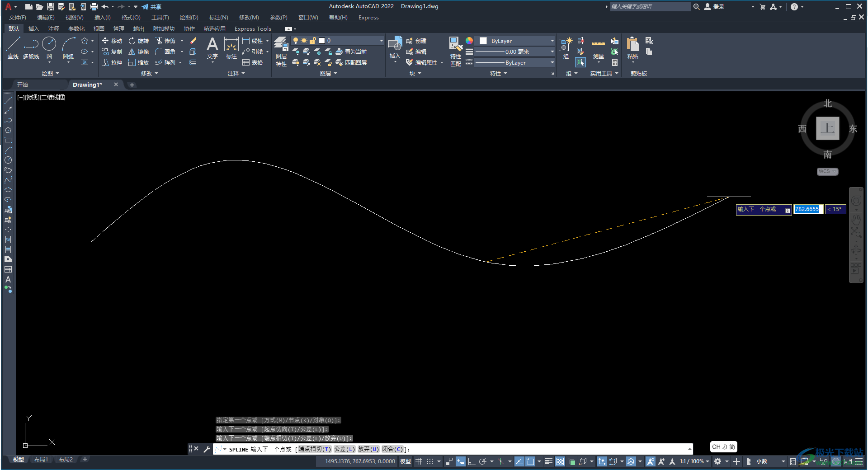Switch to the Express Tools ribbon tab
Viewport: 868px width, 470px height.
coord(253,28)
